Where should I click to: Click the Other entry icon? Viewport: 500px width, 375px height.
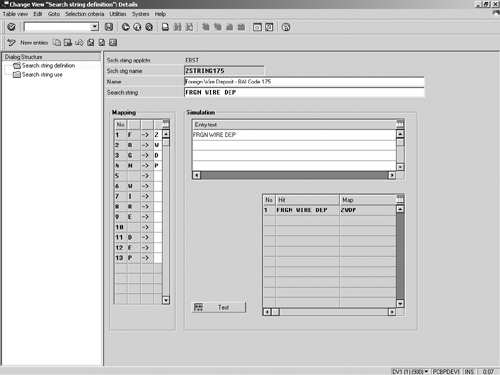pyautogui.click(x=113, y=43)
